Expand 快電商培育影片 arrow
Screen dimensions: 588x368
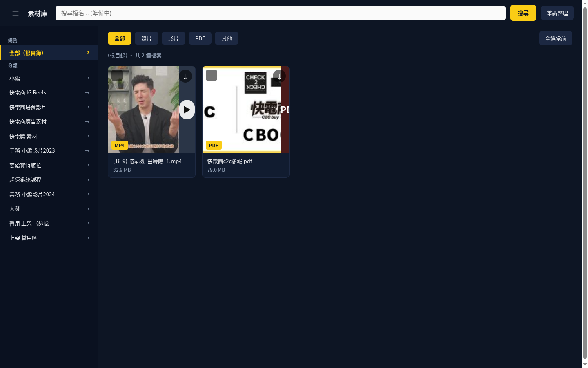click(87, 107)
